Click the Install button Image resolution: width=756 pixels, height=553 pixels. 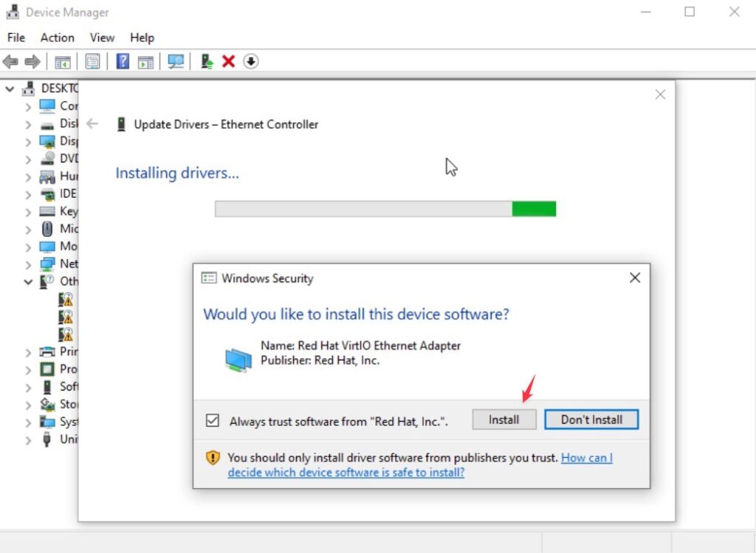[504, 419]
